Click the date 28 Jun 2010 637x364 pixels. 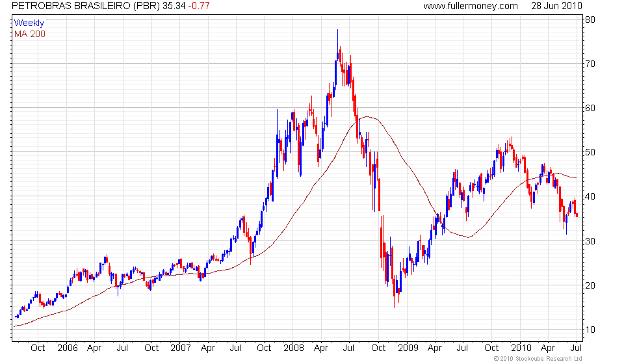pos(556,6)
